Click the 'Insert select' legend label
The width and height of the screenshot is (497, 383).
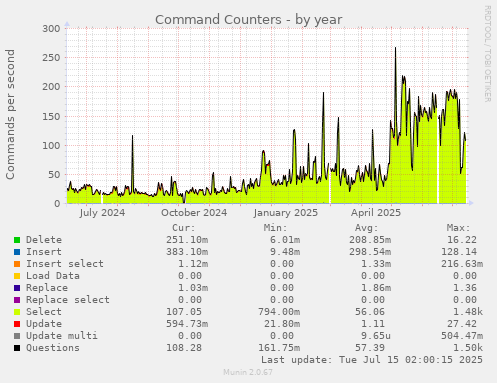65,264
